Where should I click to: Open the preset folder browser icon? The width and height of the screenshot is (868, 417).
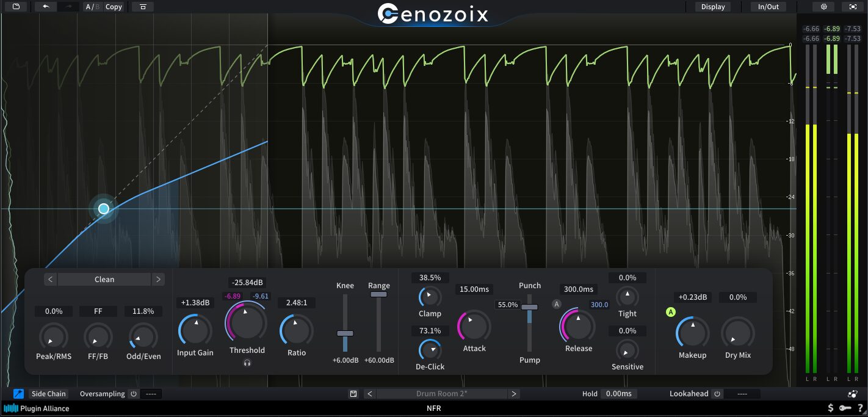[16, 7]
